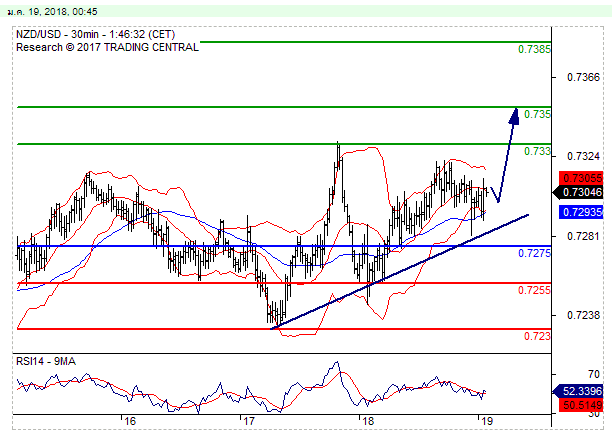Click the black 0.73046 current price tag
This screenshot has width=612, height=444.
click(578, 192)
